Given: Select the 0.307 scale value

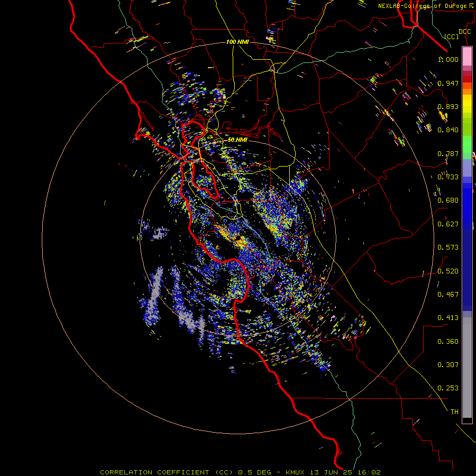Looking at the screenshot, I should tap(448, 365).
